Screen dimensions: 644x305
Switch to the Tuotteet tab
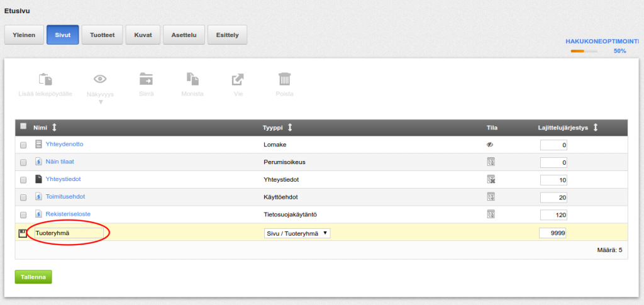pos(103,35)
